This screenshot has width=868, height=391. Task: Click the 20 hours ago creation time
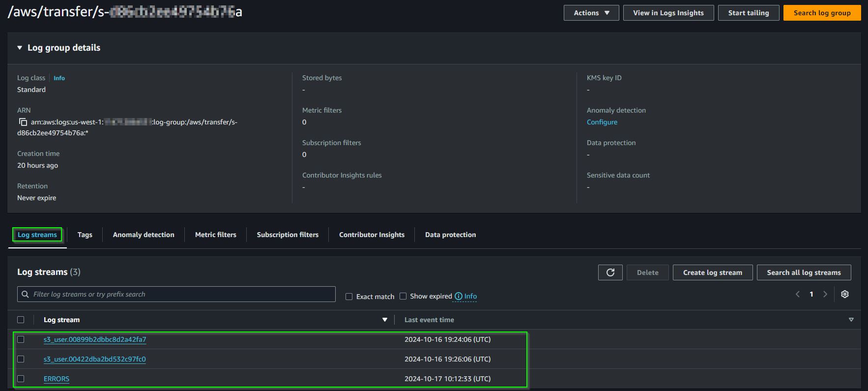point(38,165)
